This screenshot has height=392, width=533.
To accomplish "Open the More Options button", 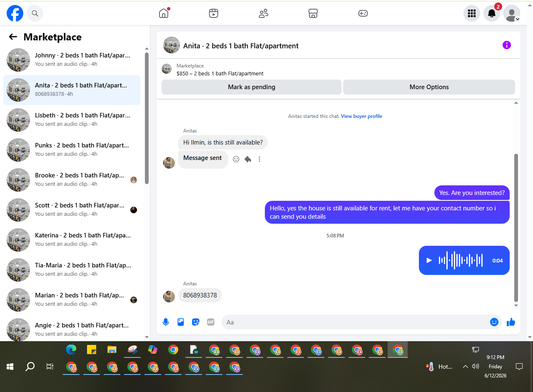I will click(x=429, y=87).
